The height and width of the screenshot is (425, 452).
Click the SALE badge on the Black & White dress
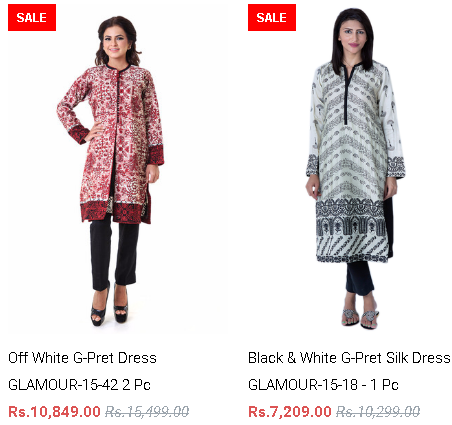pos(272,18)
